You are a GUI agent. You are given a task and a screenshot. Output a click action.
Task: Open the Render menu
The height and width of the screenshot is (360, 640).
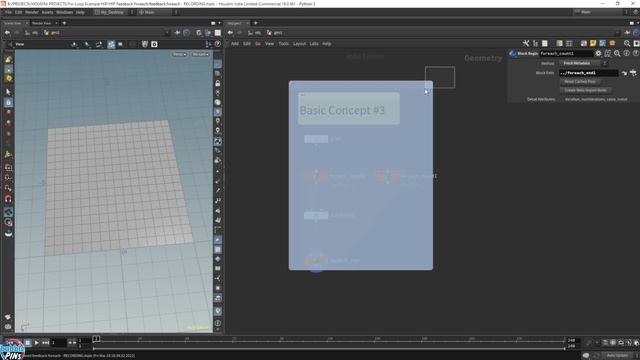31,12
